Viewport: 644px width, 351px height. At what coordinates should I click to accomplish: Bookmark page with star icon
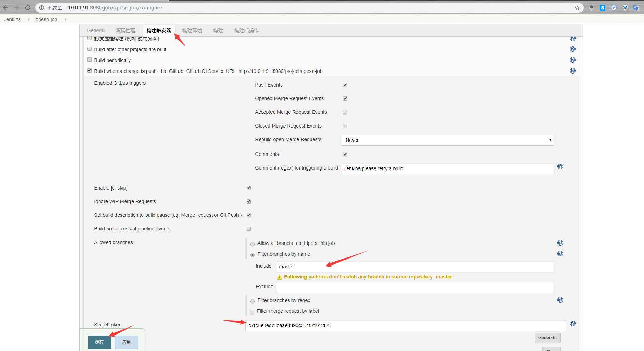577,8
